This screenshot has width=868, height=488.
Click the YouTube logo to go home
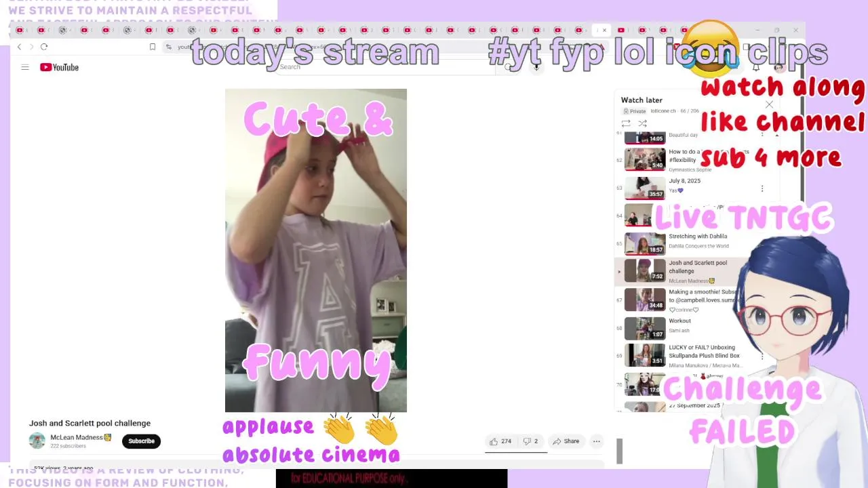[x=59, y=67]
